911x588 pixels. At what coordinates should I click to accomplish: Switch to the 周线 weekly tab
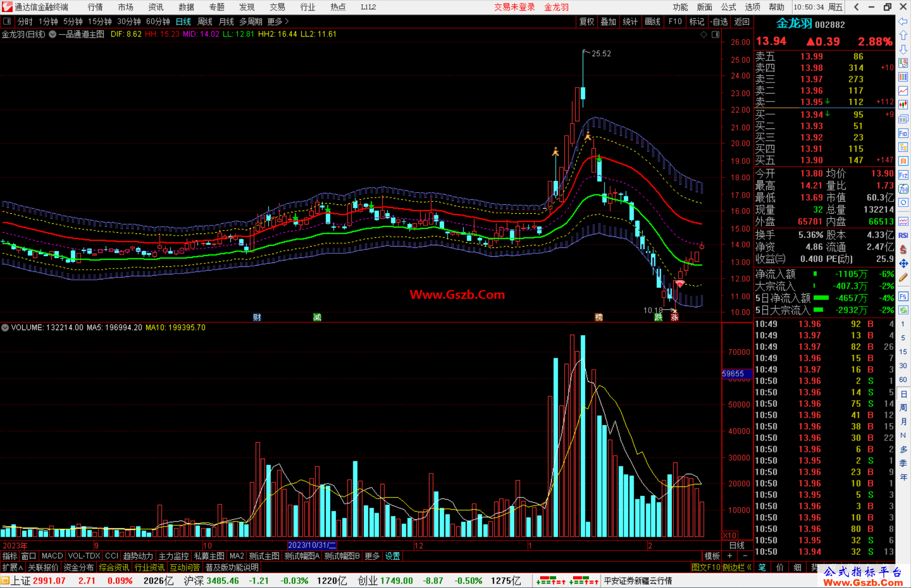(205, 21)
